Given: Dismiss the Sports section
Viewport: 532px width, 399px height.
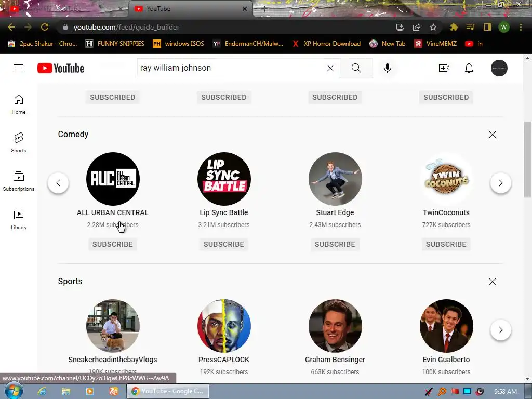Looking at the screenshot, I should 493,281.
